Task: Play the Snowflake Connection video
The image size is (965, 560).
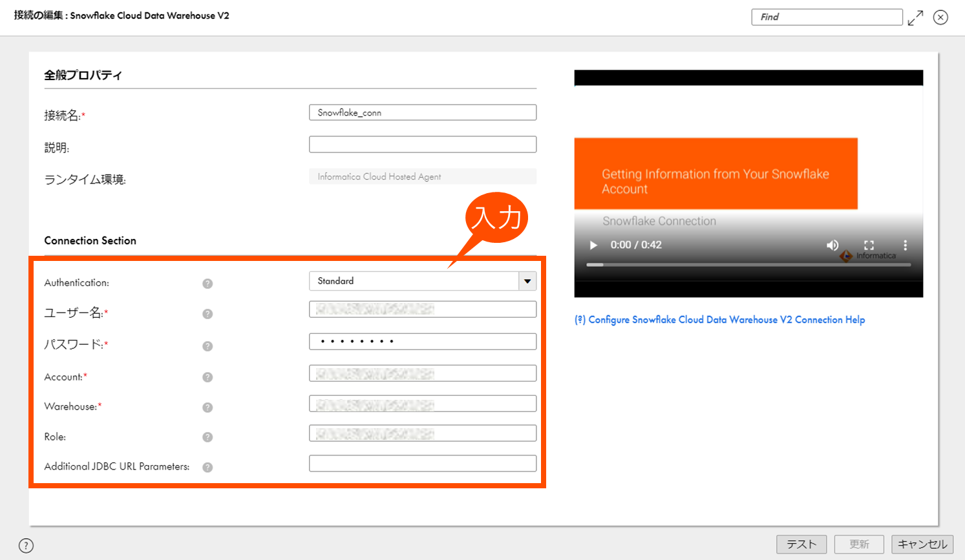Action: pos(593,245)
